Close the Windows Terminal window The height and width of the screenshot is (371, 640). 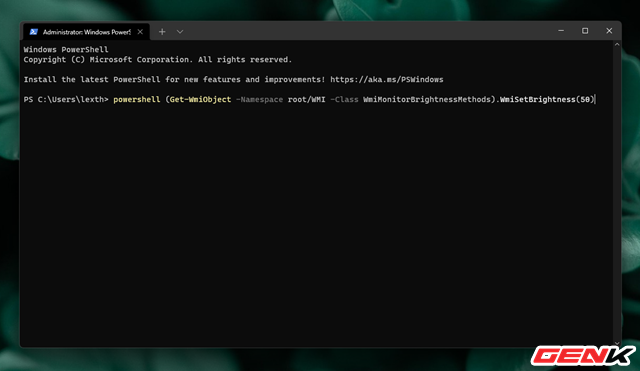coord(609,31)
